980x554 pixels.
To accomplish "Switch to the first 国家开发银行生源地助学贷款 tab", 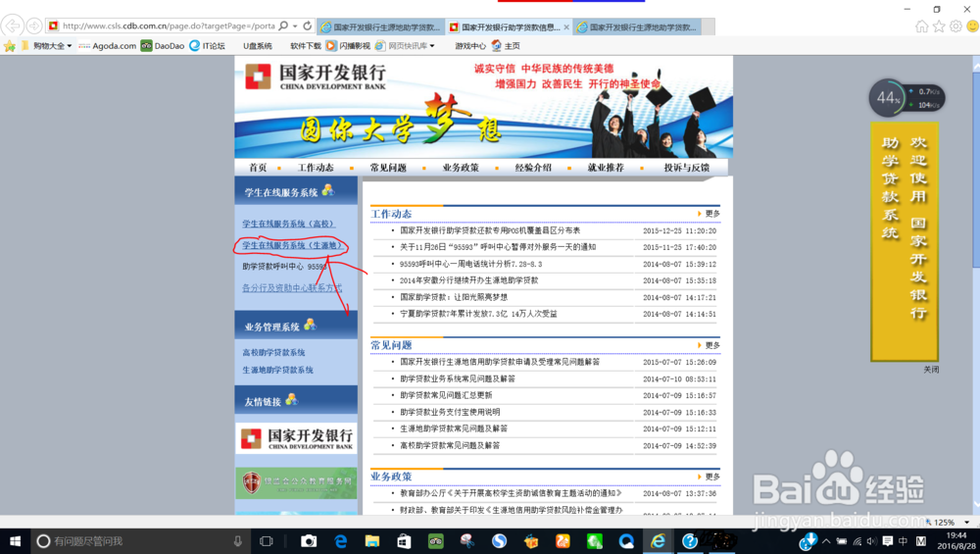I will click(380, 26).
